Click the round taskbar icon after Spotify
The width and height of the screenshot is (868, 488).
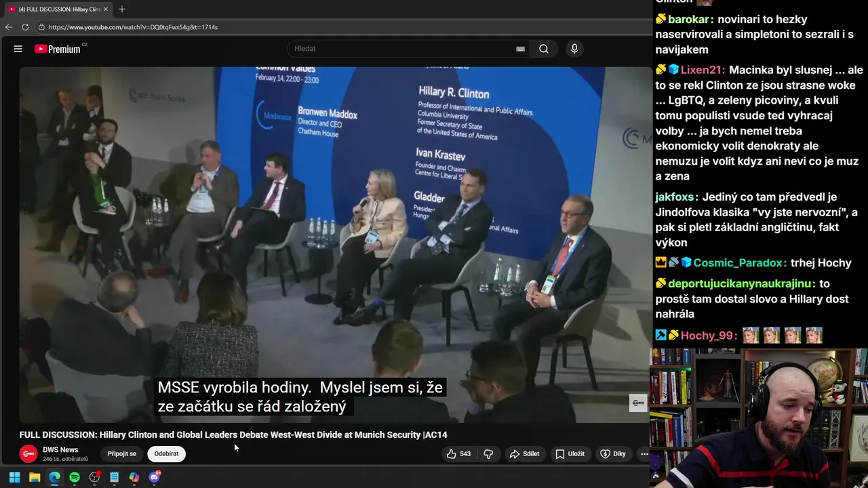[x=94, y=477]
